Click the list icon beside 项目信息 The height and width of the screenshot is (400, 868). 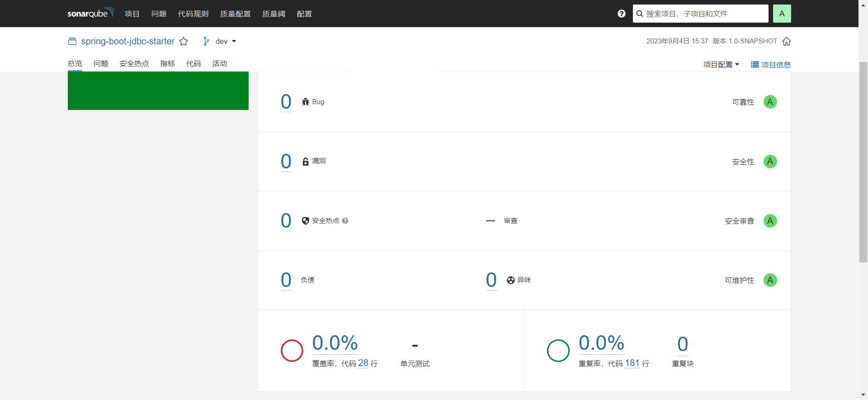click(x=755, y=65)
